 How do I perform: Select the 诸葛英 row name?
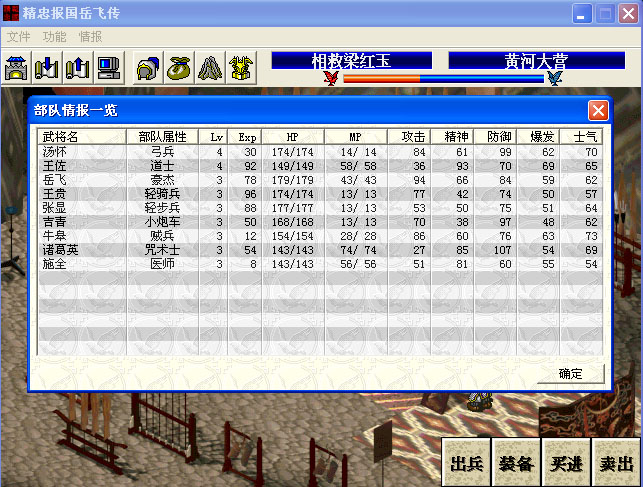[60, 250]
